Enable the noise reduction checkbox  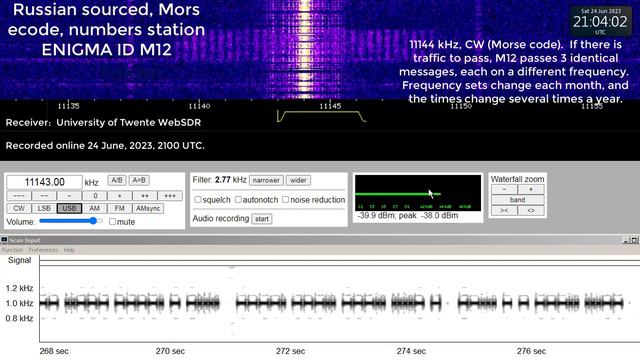click(x=285, y=200)
